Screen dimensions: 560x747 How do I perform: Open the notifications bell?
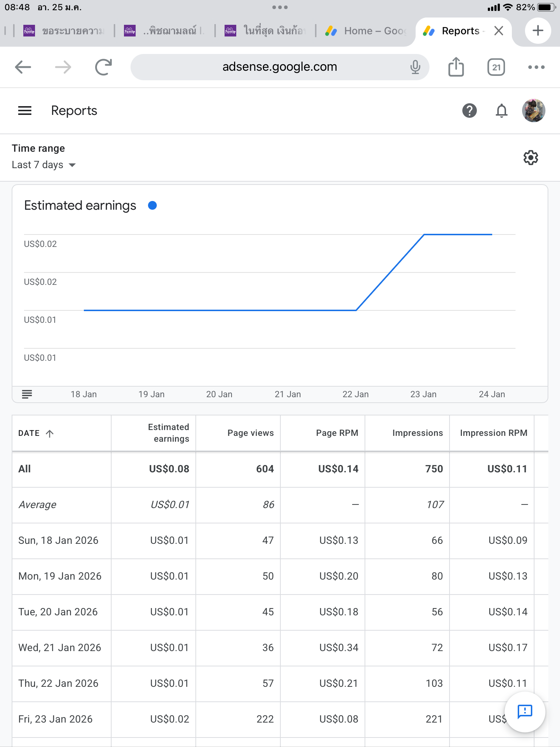point(501,111)
